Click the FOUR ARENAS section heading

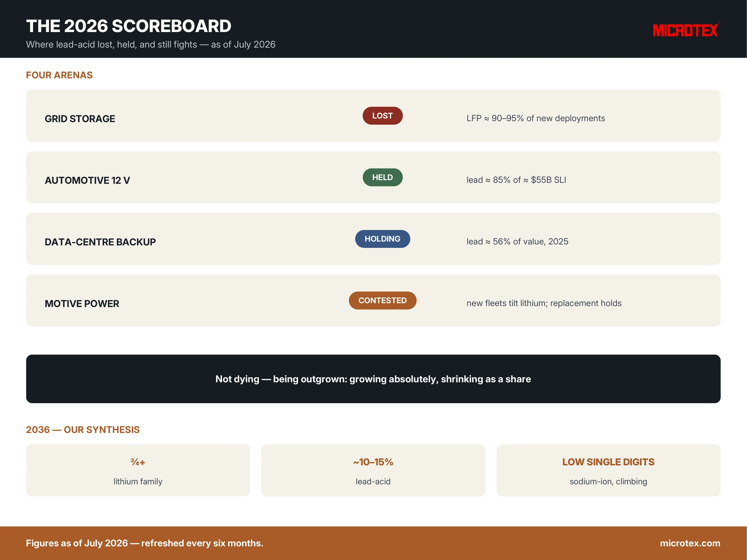(59, 75)
